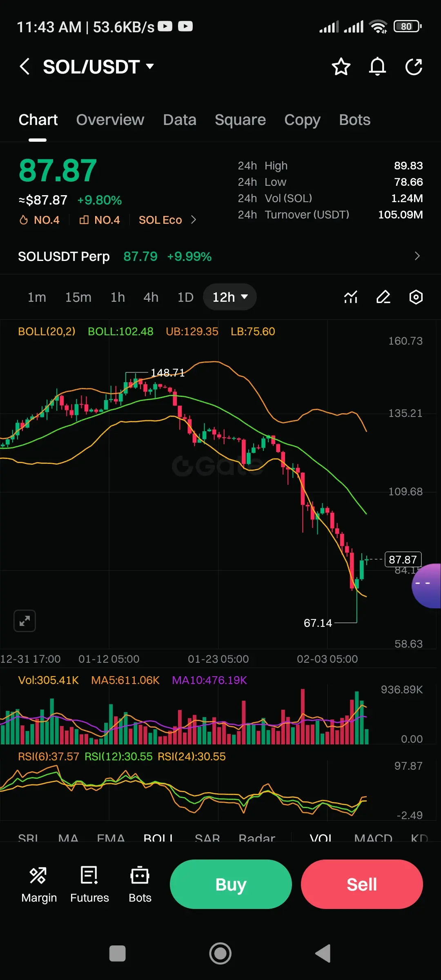This screenshot has height=980, width=441.
Task: Select the 1m timeframe
Action: tap(37, 297)
